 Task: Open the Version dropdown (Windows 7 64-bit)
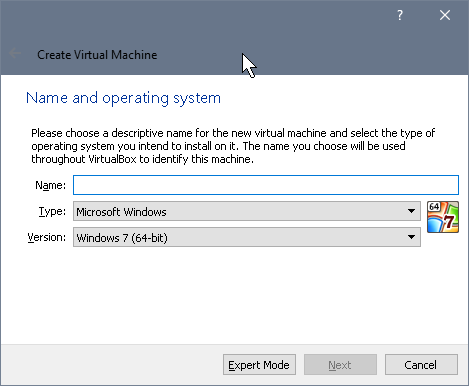click(247, 237)
